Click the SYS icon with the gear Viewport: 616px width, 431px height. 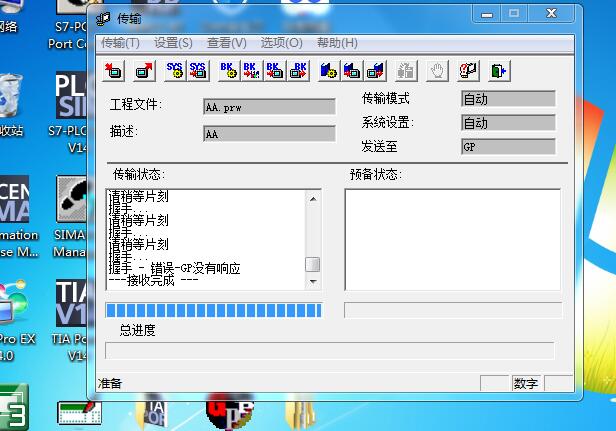click(174, 70)
